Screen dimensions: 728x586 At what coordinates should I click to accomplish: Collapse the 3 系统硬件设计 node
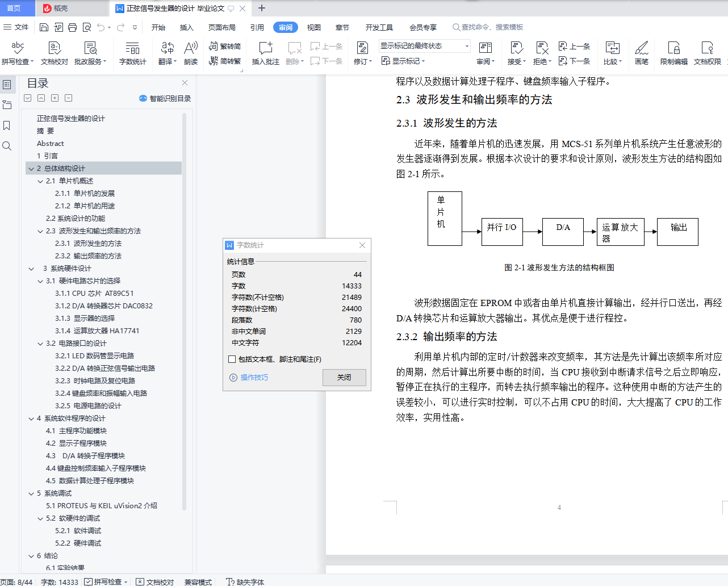pyautogui.click(x=31, y=269)
